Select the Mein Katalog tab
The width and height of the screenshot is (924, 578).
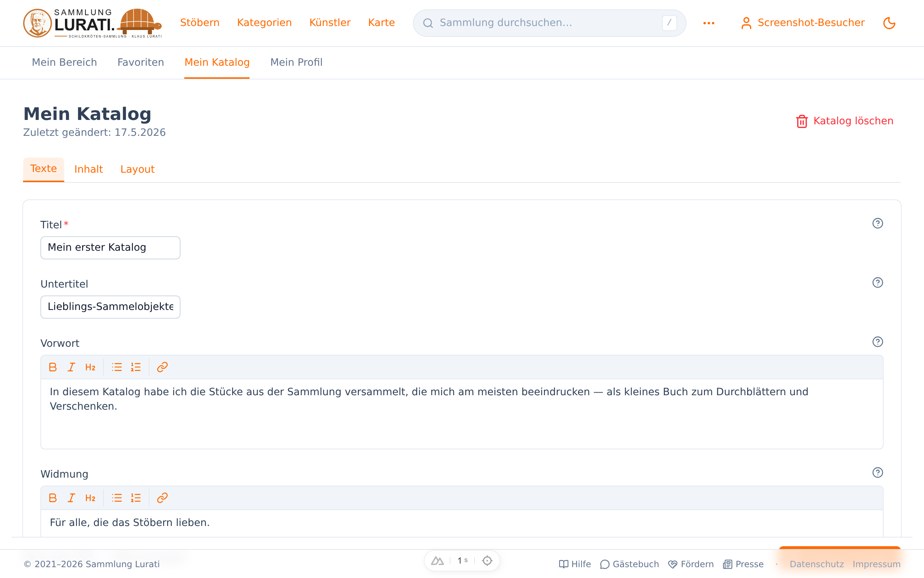(217, 62)
